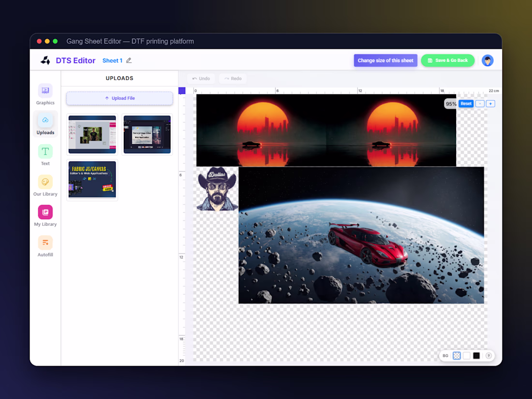Select the left sunset city image
This screenshot has width=532, height=399.
coord(261,130)
